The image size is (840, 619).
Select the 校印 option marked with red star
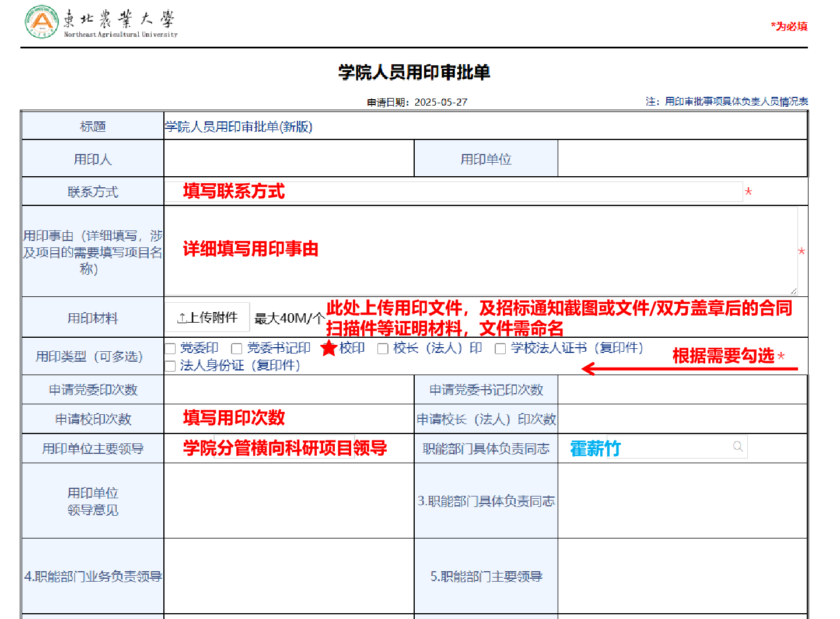(x=329, y=348)
